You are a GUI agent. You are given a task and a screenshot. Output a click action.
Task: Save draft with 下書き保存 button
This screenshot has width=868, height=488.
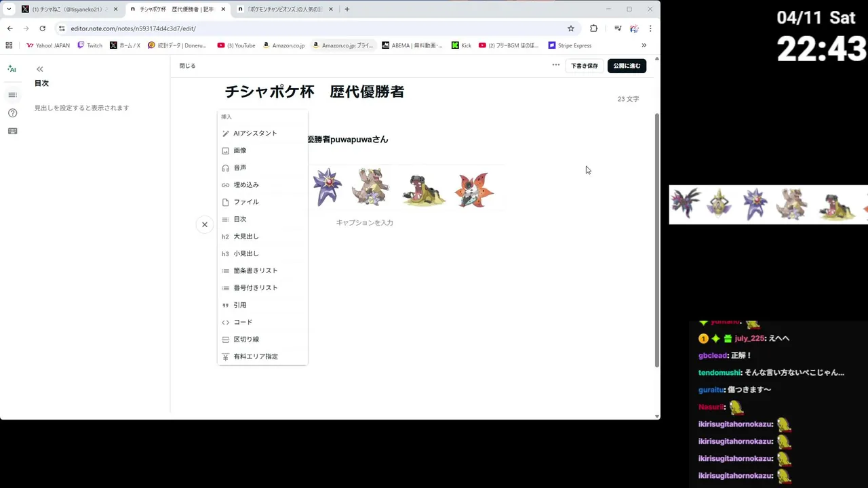pos(585,66)
